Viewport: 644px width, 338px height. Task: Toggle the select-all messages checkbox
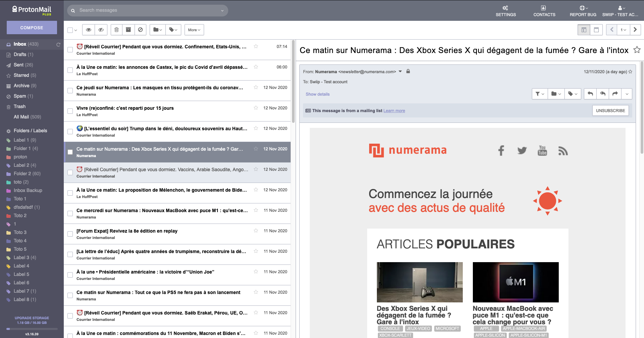tap(70, 30)
